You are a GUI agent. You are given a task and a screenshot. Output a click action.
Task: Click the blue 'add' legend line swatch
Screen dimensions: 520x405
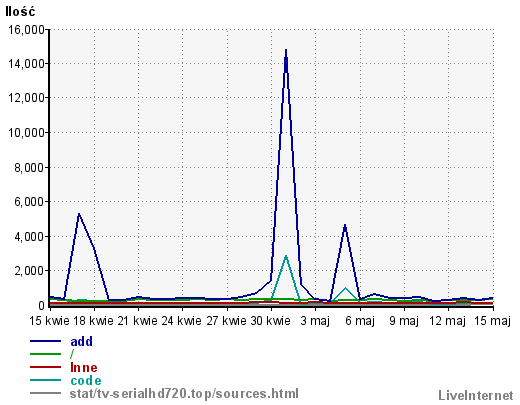click(46, 341)
